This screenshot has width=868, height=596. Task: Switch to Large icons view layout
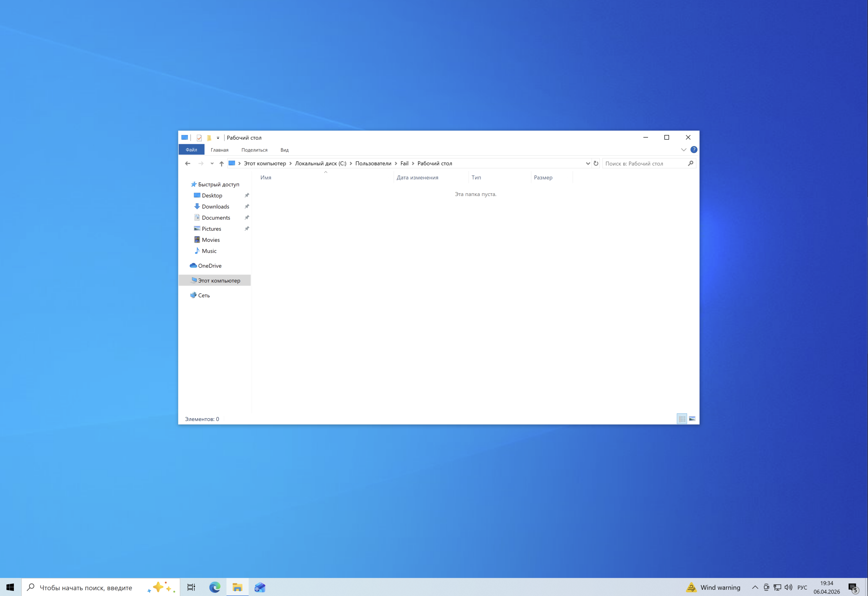tap(692, 419)
